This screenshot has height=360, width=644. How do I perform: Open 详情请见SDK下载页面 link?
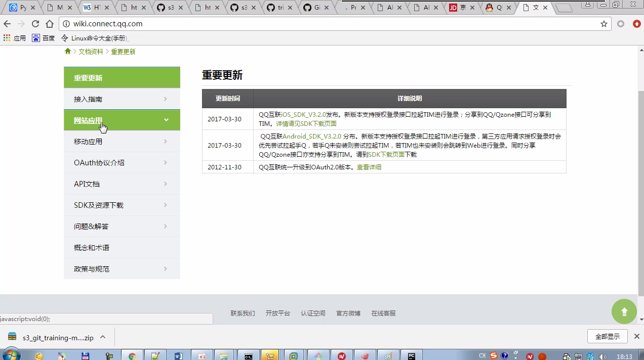306,123
